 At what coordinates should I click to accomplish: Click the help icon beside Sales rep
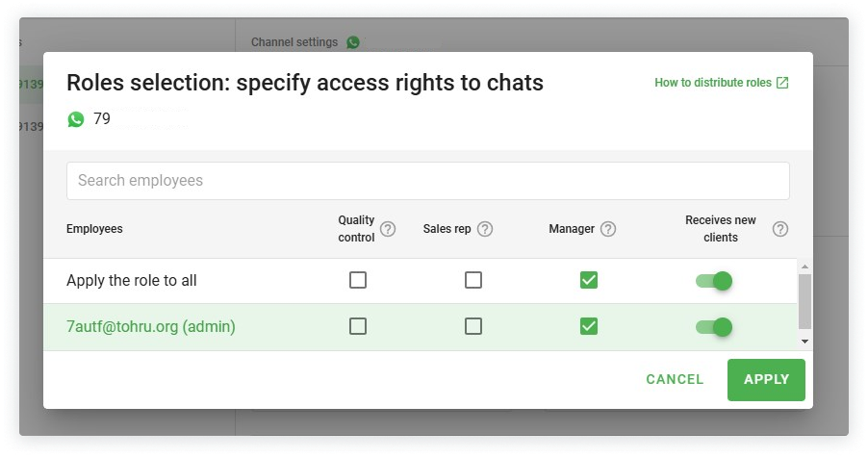coord(485,229)
